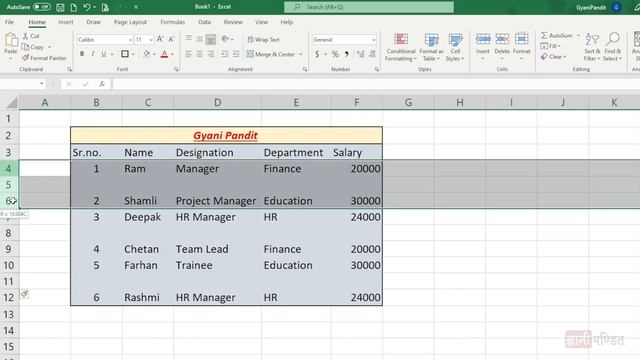Open the Font Color dropdown arrow
This screenshot has height=360, width=640.
[173, 54]
